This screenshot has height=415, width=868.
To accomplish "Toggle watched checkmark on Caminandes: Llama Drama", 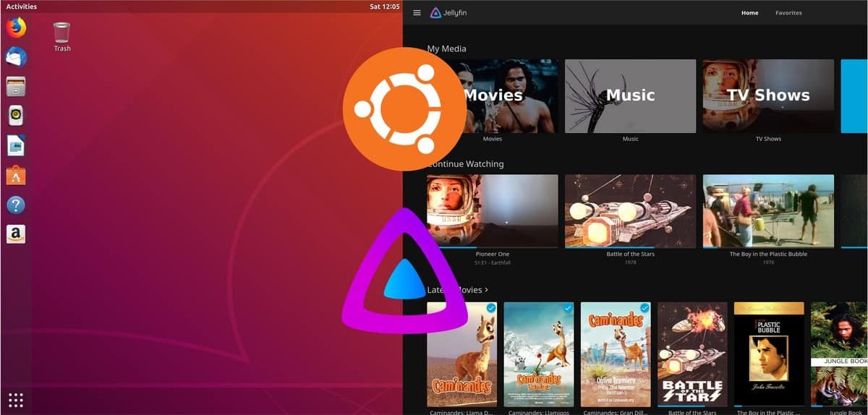I will 491,308.
